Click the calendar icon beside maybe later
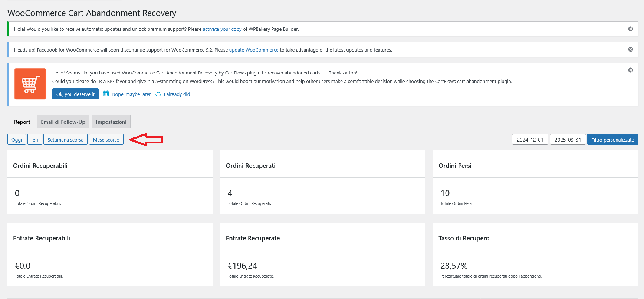The image size is (644, 299). (x=106, y=94)
